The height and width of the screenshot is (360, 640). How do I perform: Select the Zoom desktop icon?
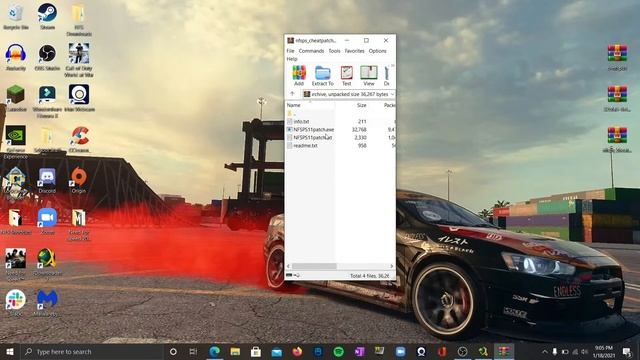[47, 221]
